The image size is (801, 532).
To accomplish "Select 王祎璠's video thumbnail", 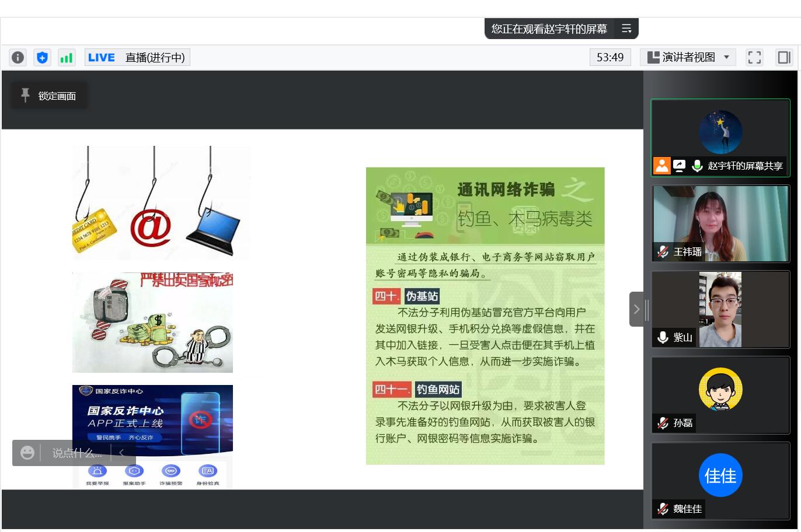I will (720, 223).
